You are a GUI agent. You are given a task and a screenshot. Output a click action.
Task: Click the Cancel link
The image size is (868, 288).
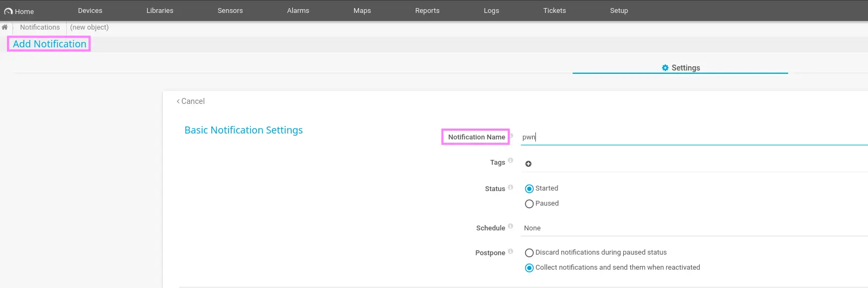pyautogui.click(x=191, y=101)
